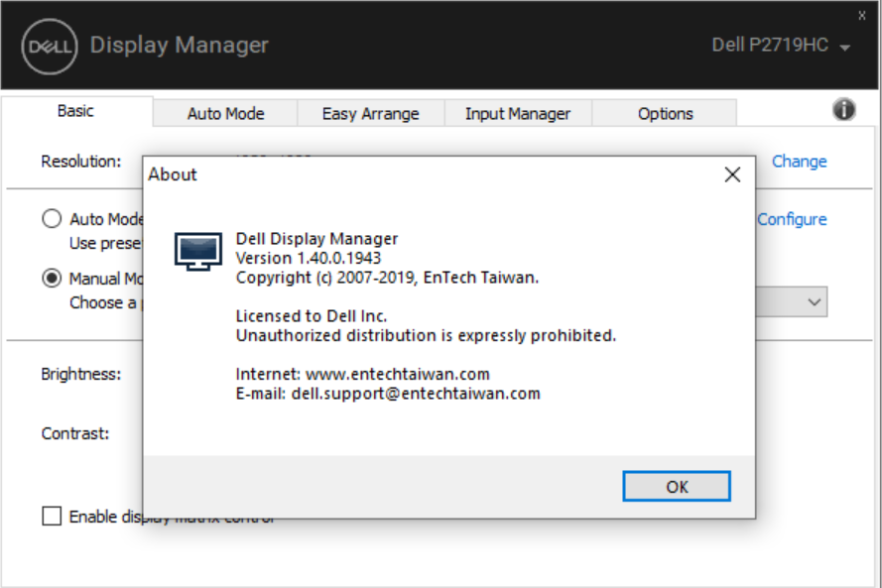Click the Unauthorized distribution notice text
The image size is (882, 588).
click(426, 335)
